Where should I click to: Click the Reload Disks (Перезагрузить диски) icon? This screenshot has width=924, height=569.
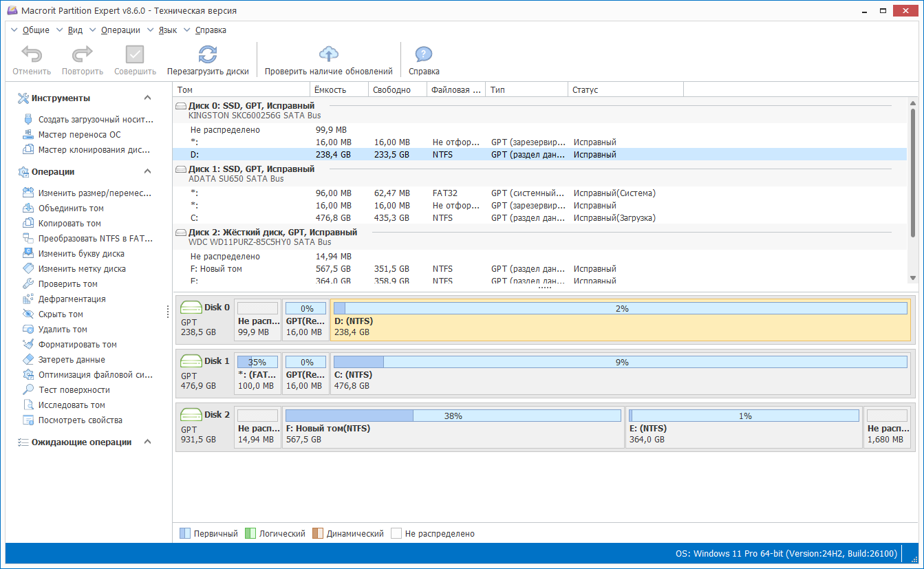click(x=207, y=55)
